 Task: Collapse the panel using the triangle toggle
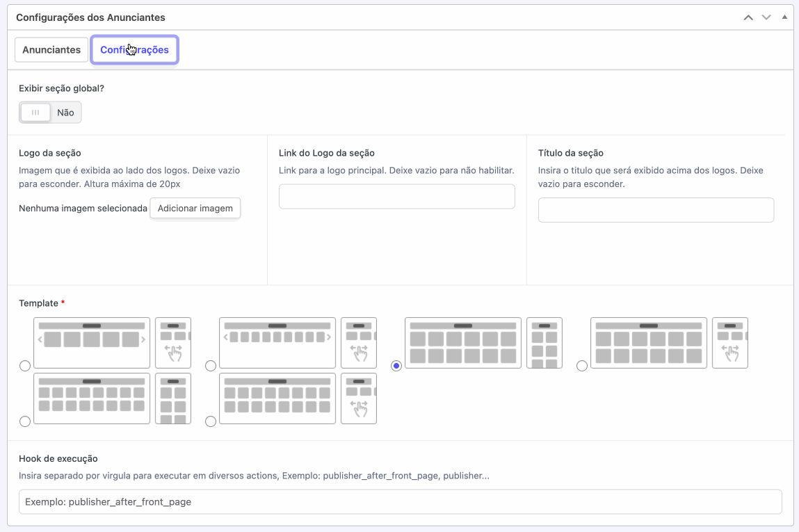point(784,17)
